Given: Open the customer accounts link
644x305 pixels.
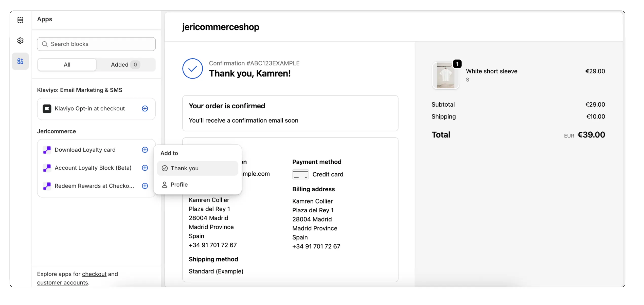Looking at the screenshot, I should [x=62, y=283].
